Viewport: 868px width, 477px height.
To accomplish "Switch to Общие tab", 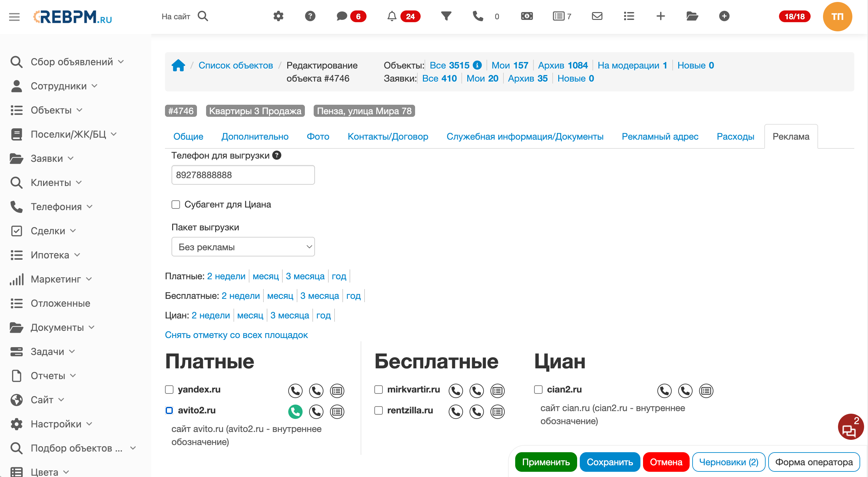I will [188, 136].
